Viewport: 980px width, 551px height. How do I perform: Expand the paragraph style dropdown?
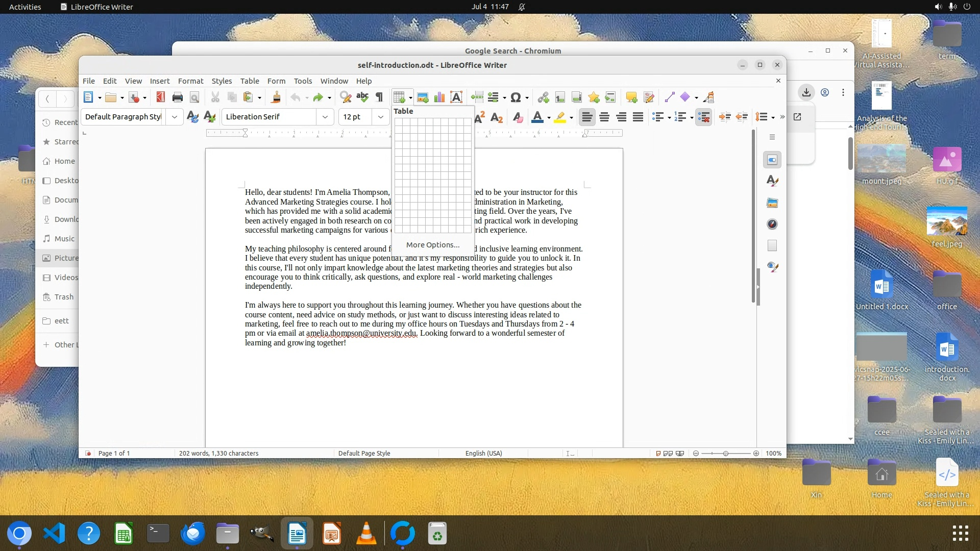tap(175, 117)
